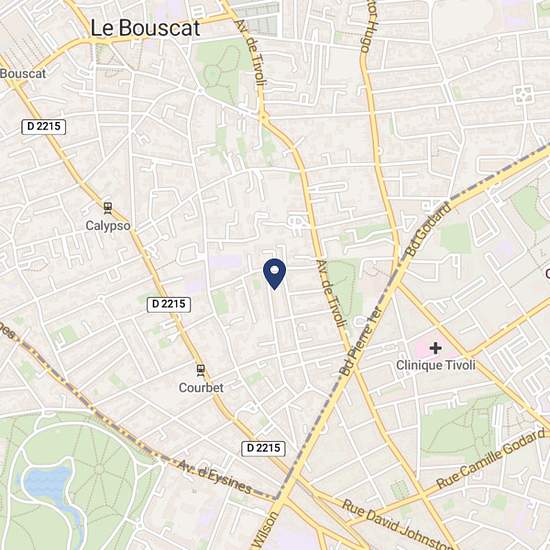
Task: Select the Courbet station name label
Action: tap(201, 388)
